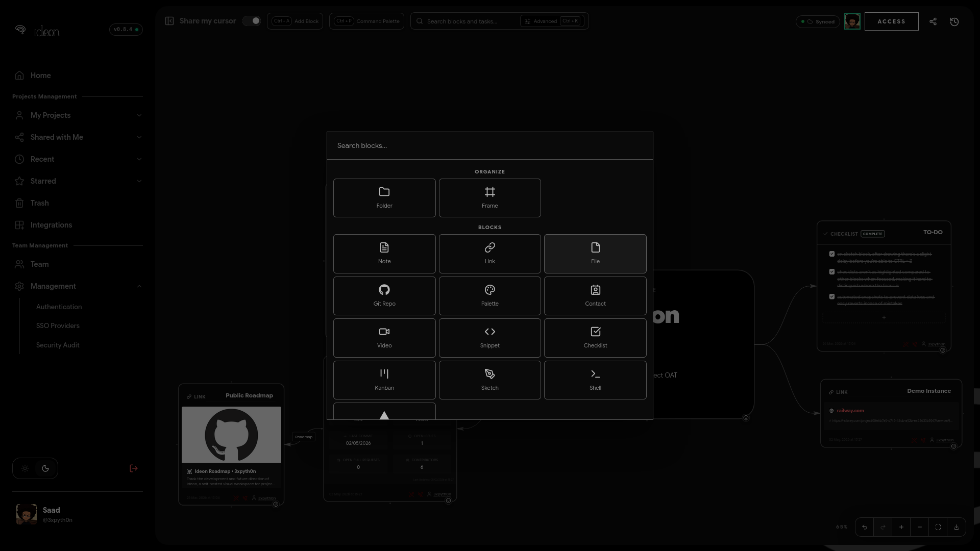Add a Git Repo block
The image size is (980, 551).
[384, 296]
